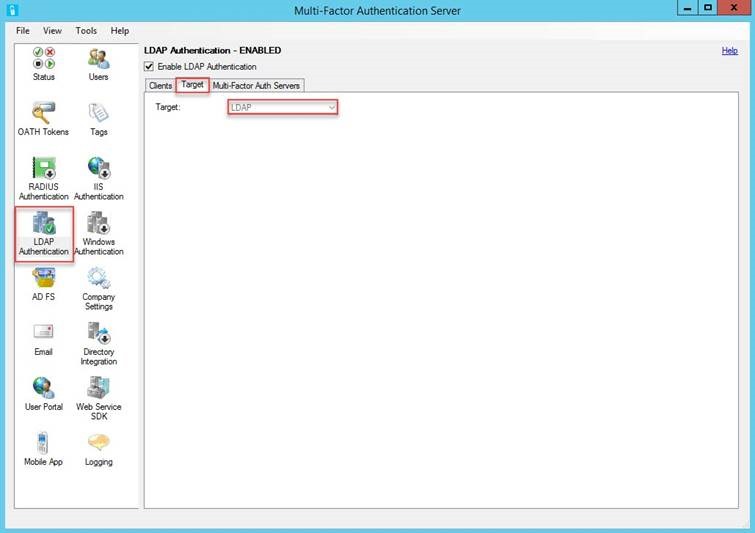755x533 pixels.
Task: Open the AD FS section
Action: point(43,284)
